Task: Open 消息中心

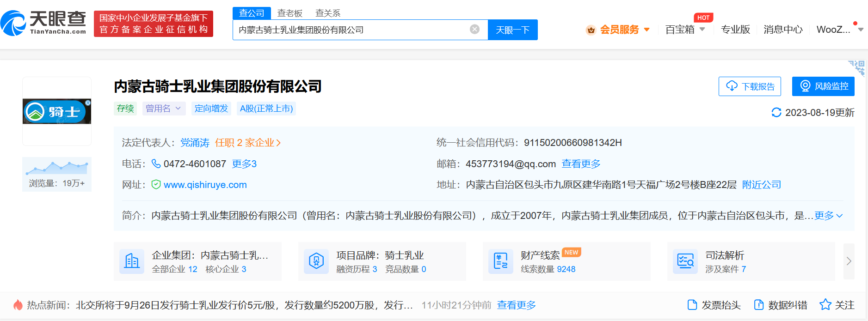Action: (x=783, y=30)
